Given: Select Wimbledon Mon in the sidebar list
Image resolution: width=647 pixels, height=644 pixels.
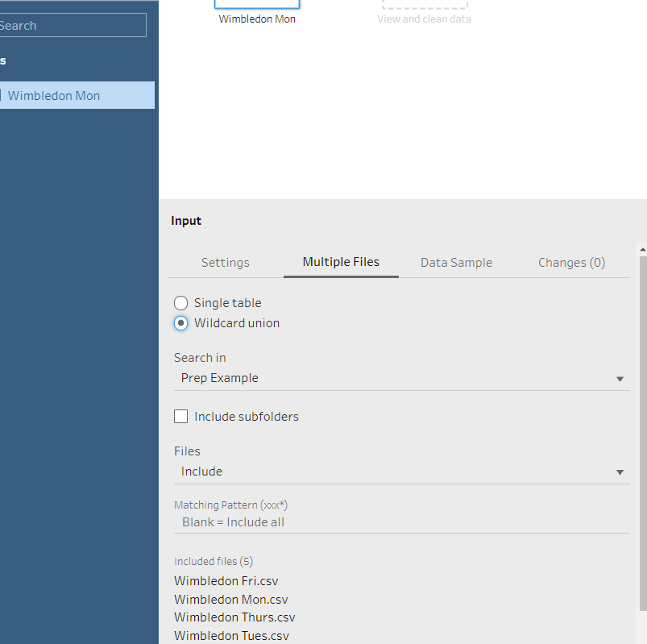Looking at the screenshot, I should tap(77, 95).
